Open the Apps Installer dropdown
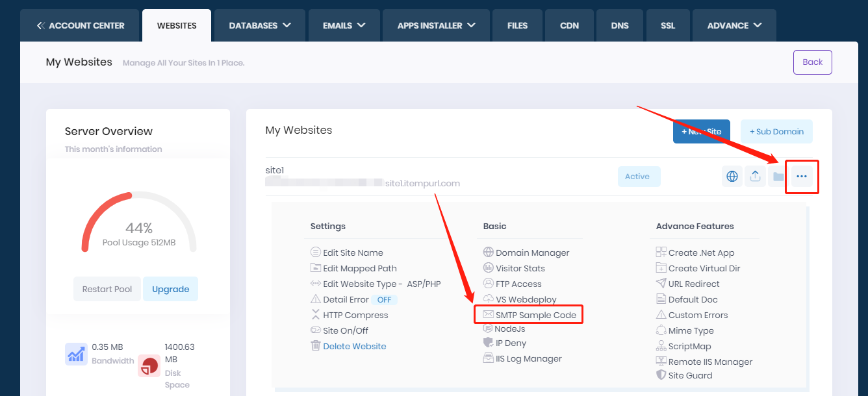This screenshot has width=868, height=396. tap(437, 25)
